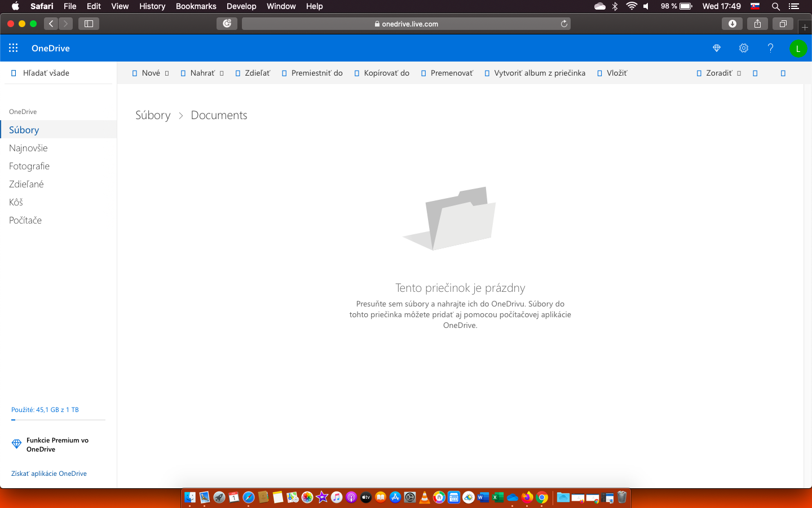Open OneDrive settings gear
Viewport: 812px width, 508px height.
744,48
